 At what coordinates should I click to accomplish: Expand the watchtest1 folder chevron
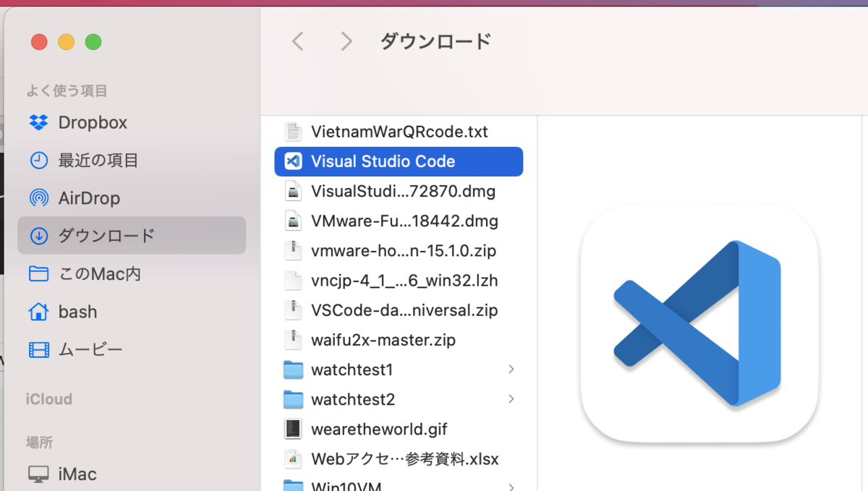511,370
